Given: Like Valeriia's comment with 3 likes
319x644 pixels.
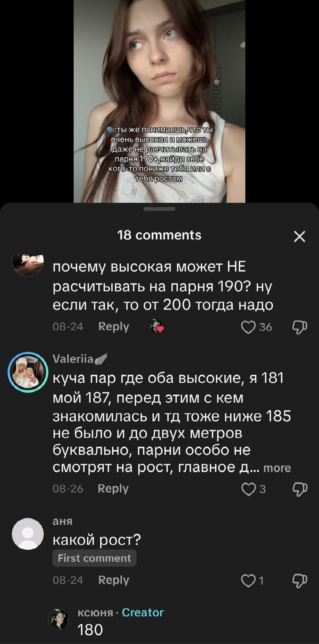Looking at the screenshot, I should (x=248, y=489).
